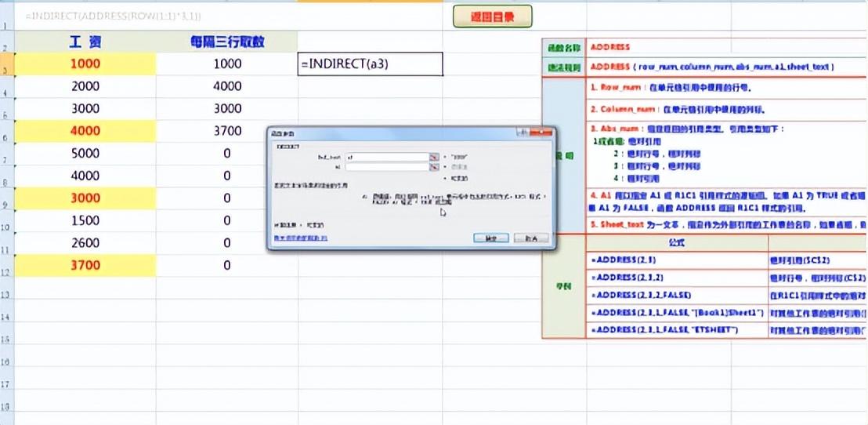Click the ADDRESS syntax cell with row_num arguments

click(726, 67)
